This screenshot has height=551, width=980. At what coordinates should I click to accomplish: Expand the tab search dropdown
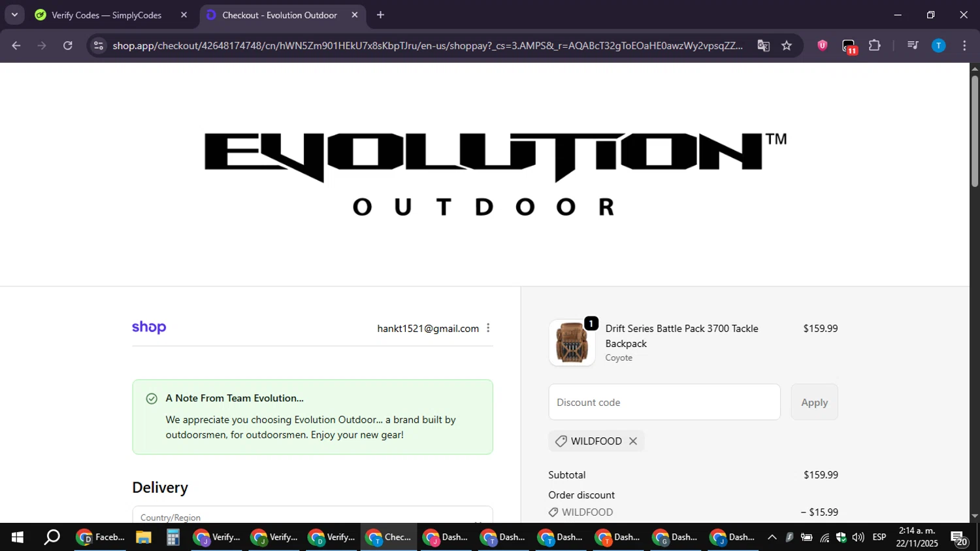(14, 15)
